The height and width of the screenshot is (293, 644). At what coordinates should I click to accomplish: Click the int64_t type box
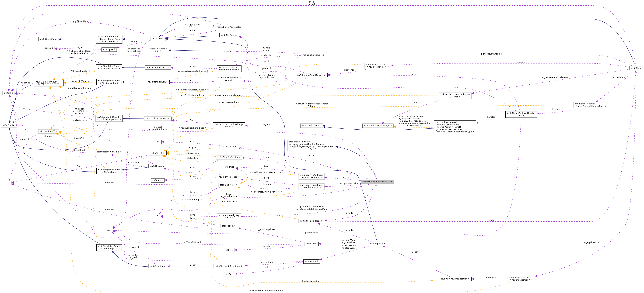[x=229, y=250]
